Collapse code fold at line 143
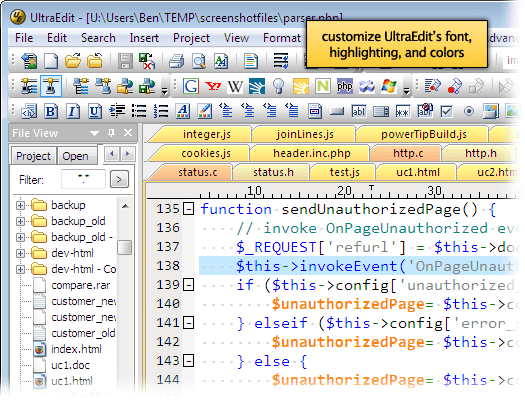Viewport: 525px width, 400px height. (189, 361)
